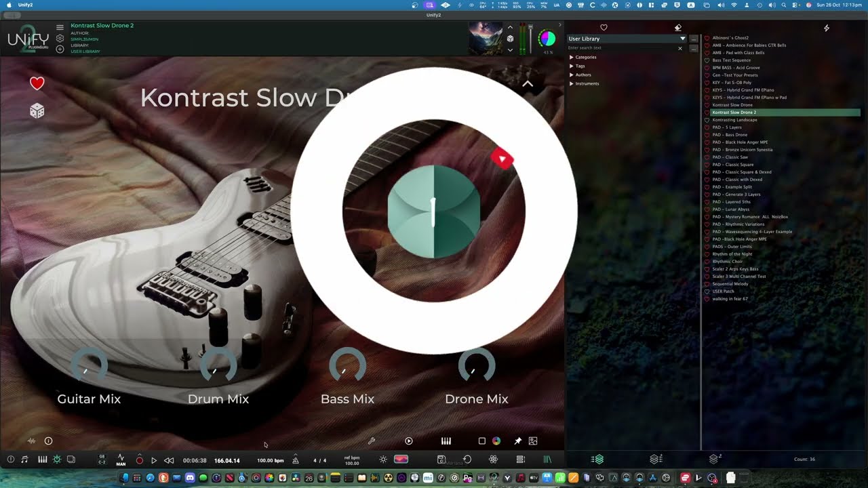This screenshot has width=868, height=488.
Task: Click the randomize dice on patch view
Action: tap(37, 110)
